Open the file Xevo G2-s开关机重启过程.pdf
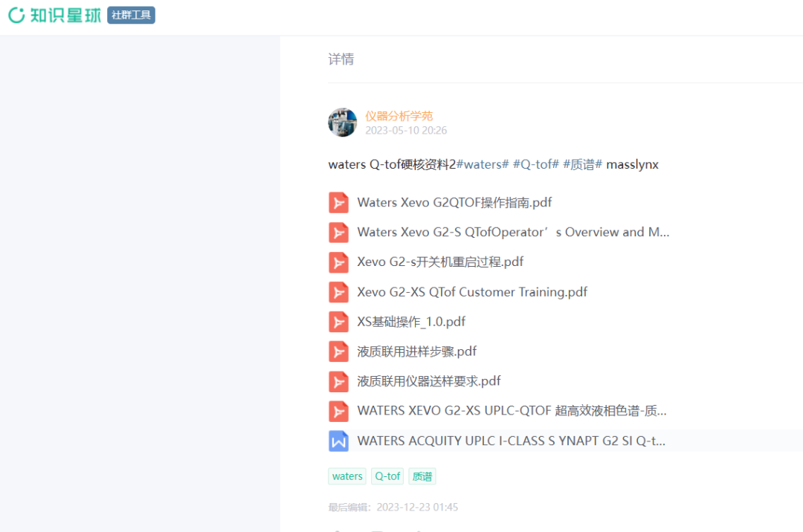This screenshot has height=532, width=803. [440, 262]
